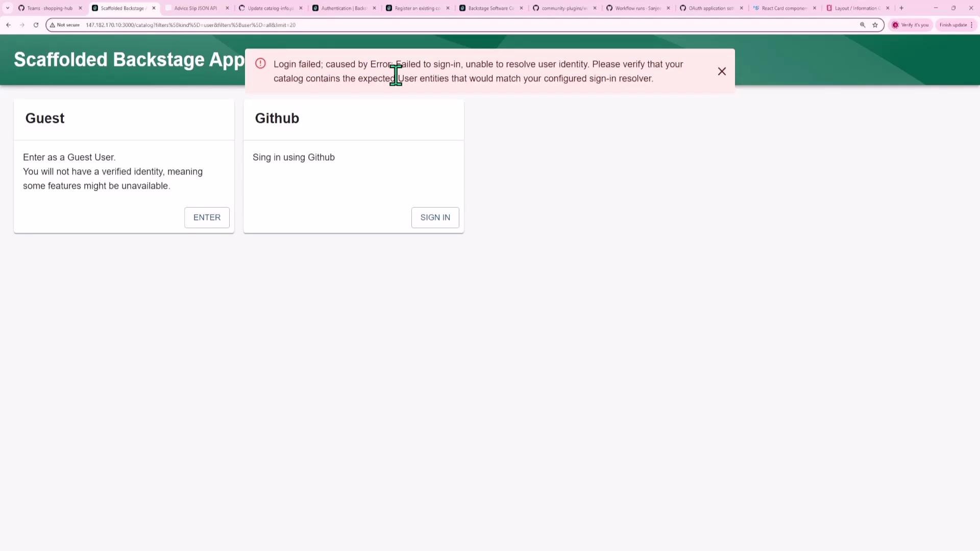The width and height of the screenshot is (980, 551).
Task: Close the Authentication Backstage tab
Action: pyautogui.click(x=374, y=8)
